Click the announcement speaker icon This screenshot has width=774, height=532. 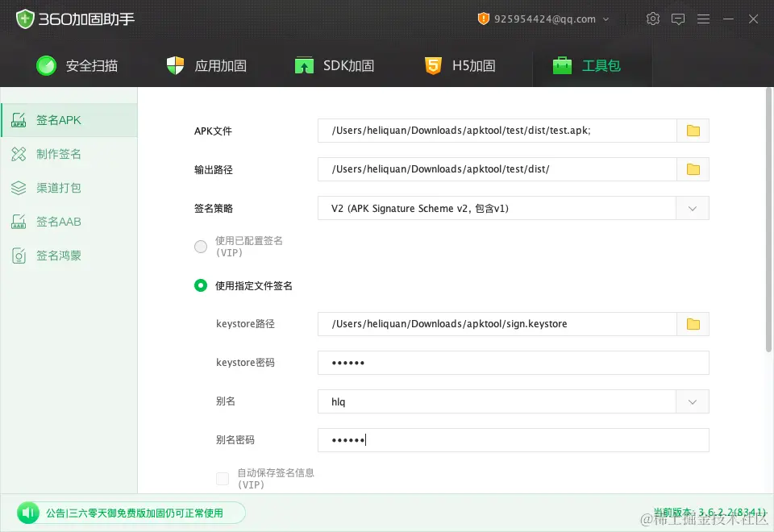(x=28, y=513)
